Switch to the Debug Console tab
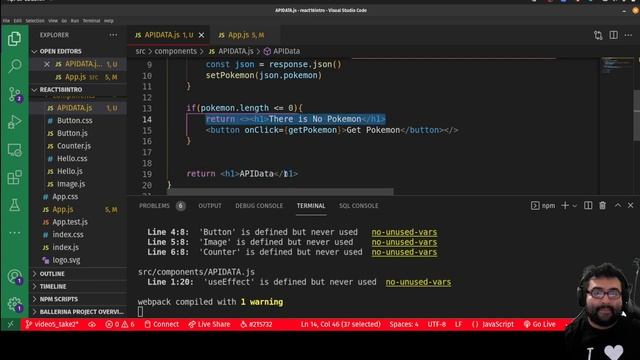640x360 pixels. coord(259,206)
